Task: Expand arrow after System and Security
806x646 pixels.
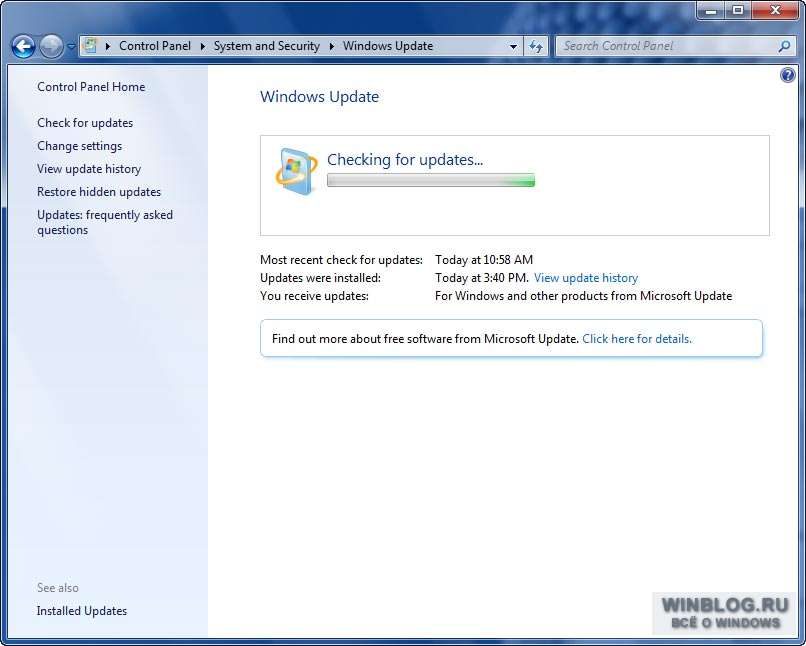Action: [332, 46]
